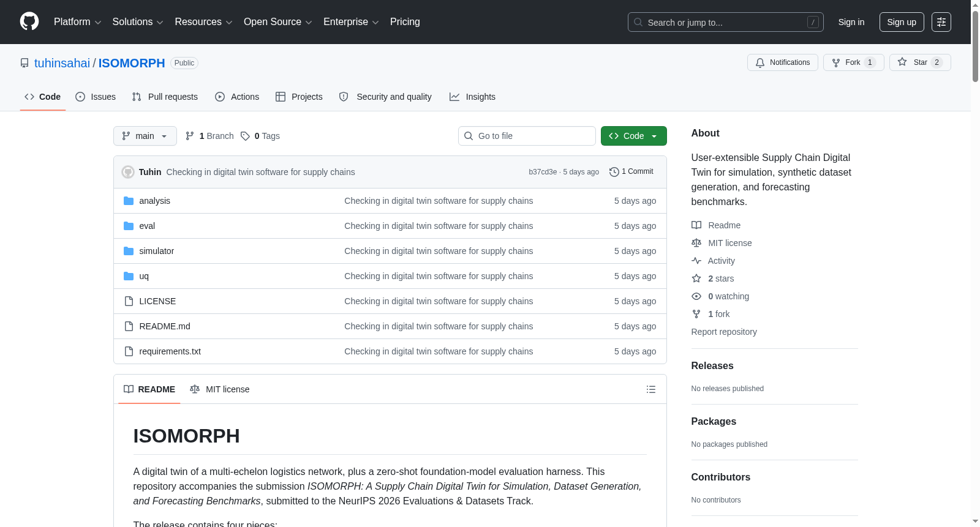
Task: Open the Projects tab
Action: 299,97
